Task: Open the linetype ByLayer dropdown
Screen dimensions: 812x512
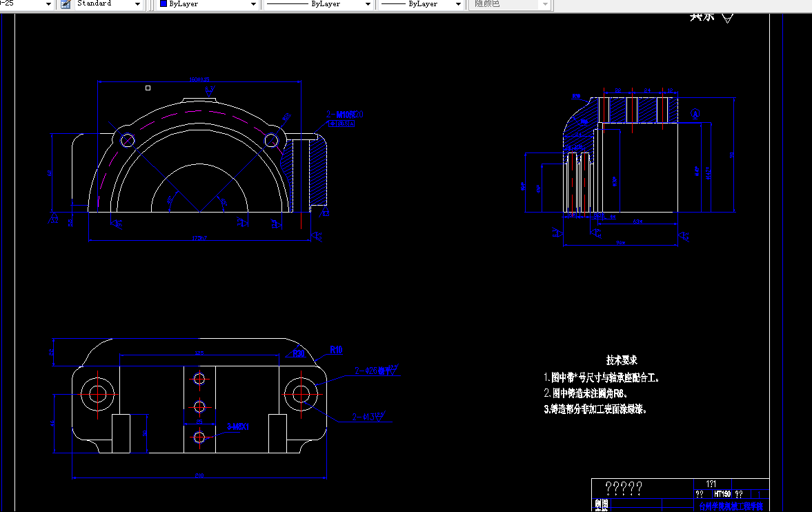Action: (x=368, y=5)
